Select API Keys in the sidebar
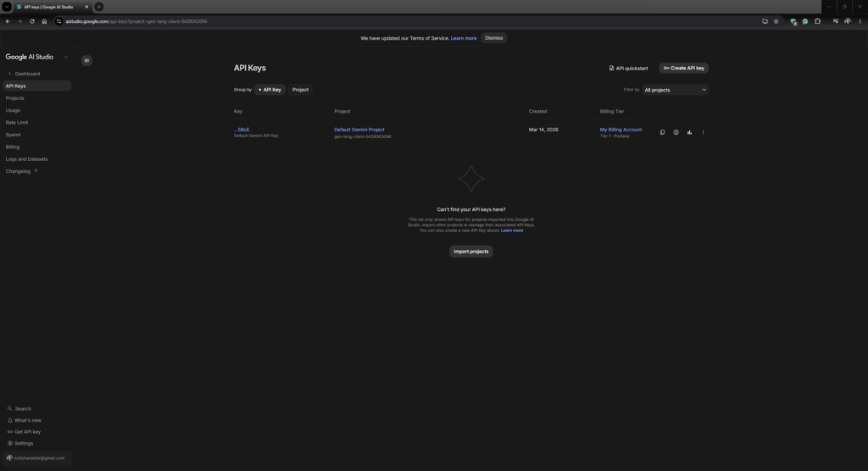The image size is (868, 471). coord(36,86)
